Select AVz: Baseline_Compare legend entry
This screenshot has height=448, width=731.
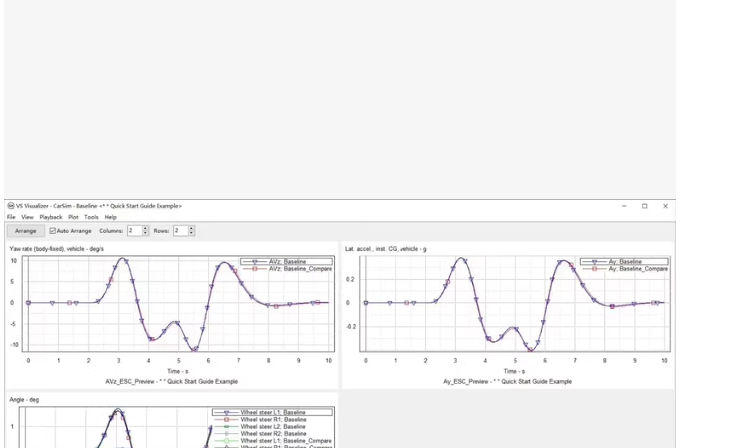click(x=287, y=269)
